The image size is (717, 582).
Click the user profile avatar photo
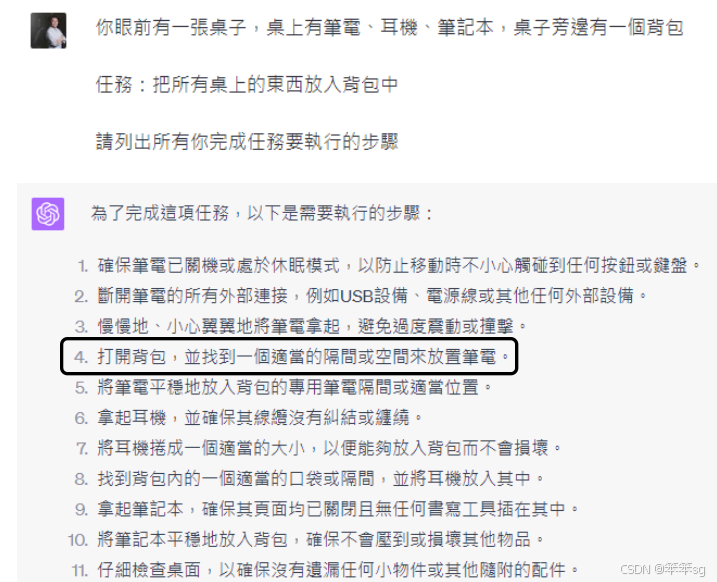(48, 31)
